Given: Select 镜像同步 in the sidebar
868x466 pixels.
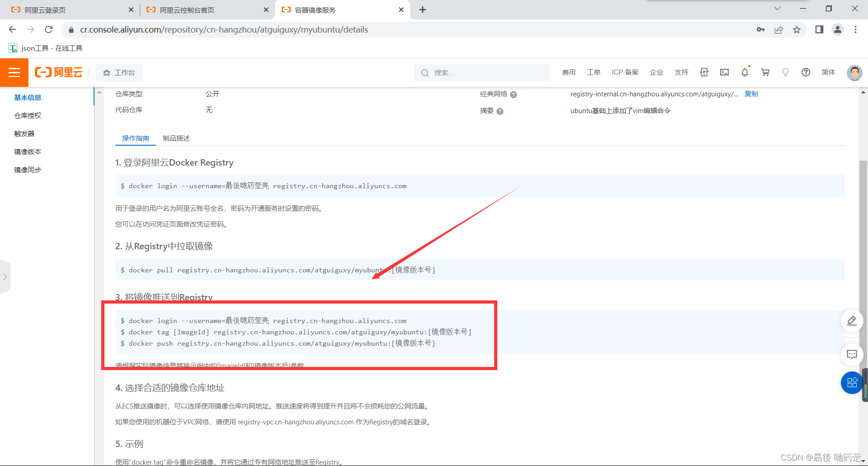Looking at the screenshot, I should (28, 170).
